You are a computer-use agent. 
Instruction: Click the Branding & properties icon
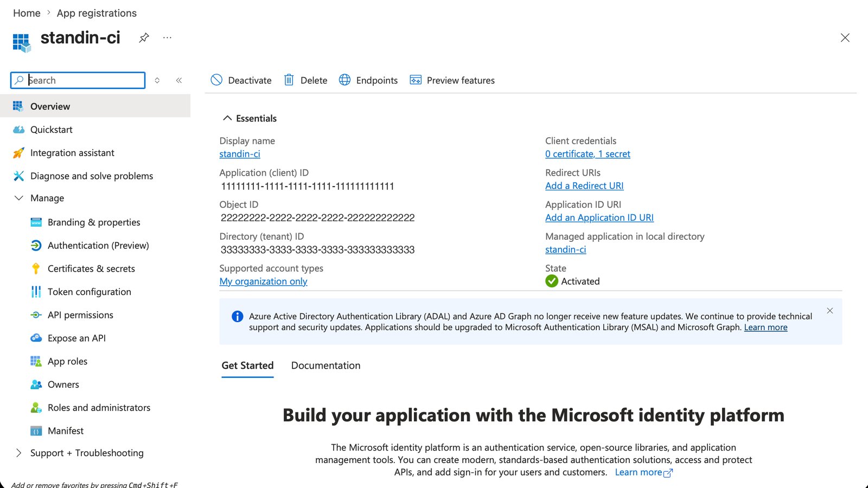[x=36, y=222]
